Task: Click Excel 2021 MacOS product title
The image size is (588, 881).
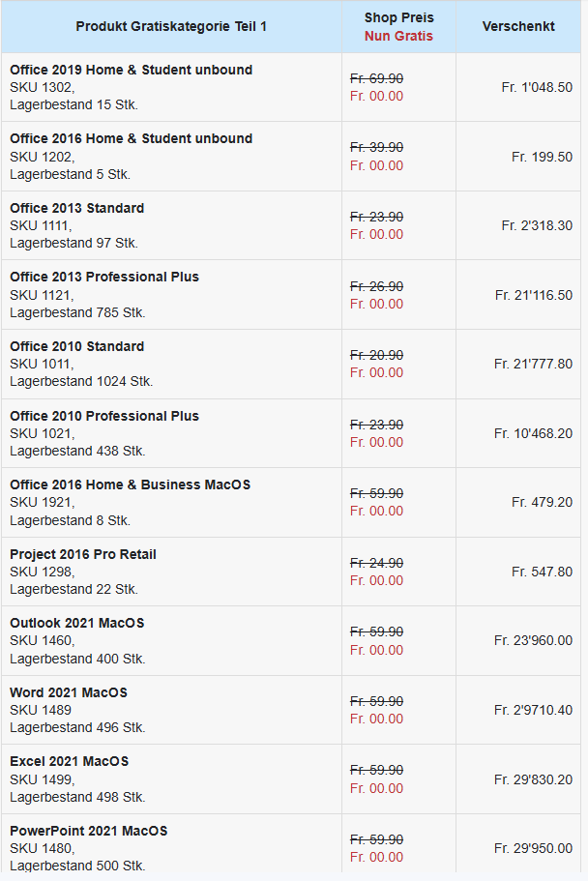Action: tap(69, 761)
